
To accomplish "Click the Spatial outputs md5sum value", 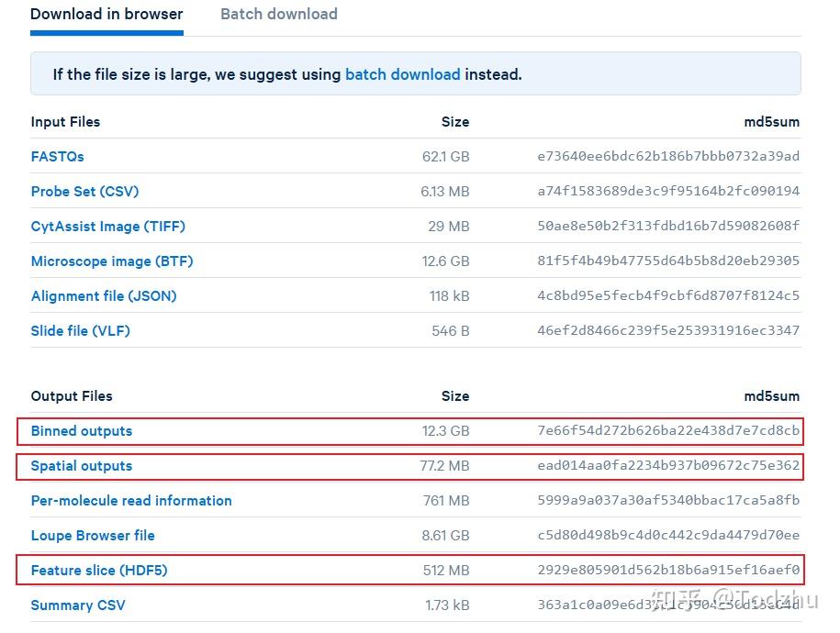I will point(668,466).
